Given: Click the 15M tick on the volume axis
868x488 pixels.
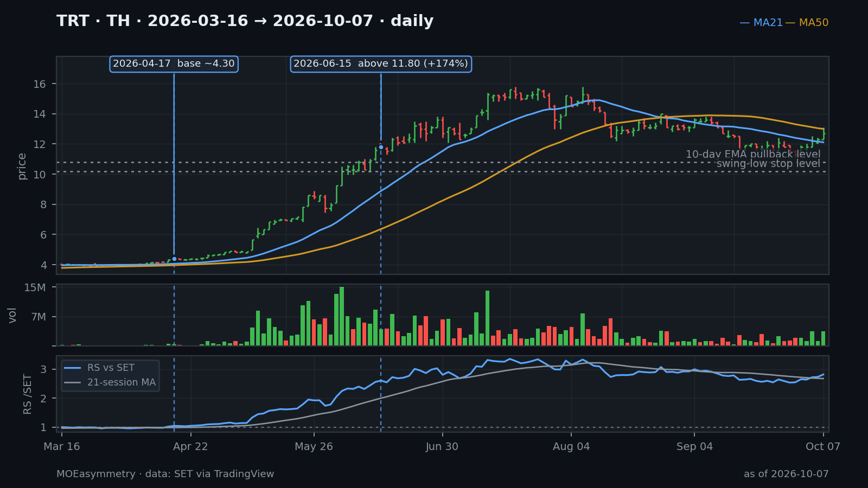Looking at the screenshot, I should 35,287.
